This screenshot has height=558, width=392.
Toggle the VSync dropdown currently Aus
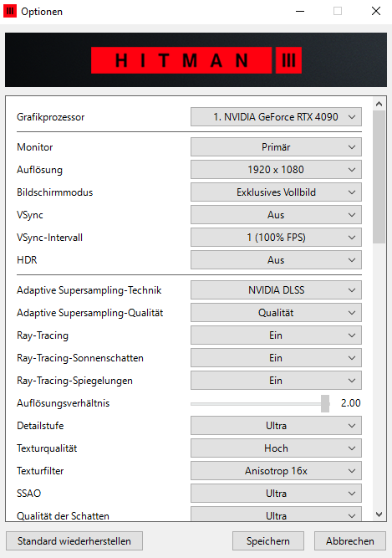(276, 215)
